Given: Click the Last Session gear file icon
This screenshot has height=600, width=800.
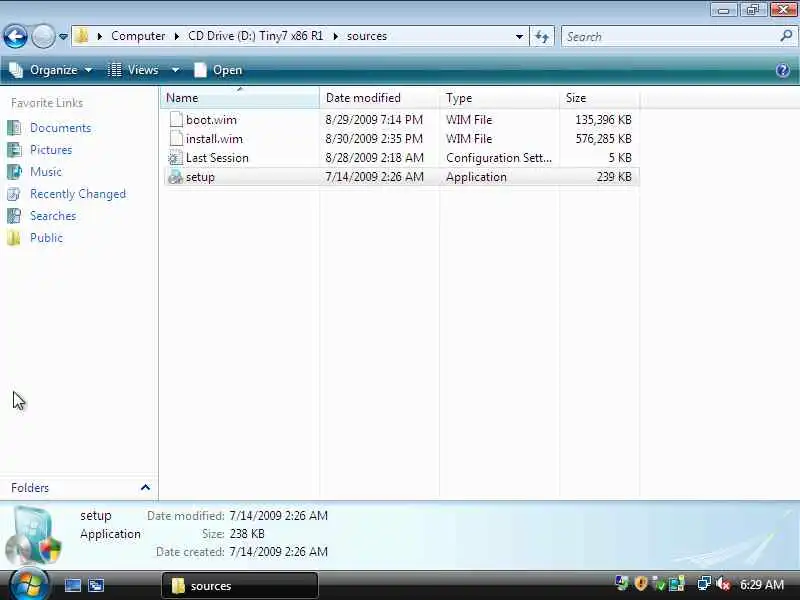Looking at the screenshot, I should (176, 158).
